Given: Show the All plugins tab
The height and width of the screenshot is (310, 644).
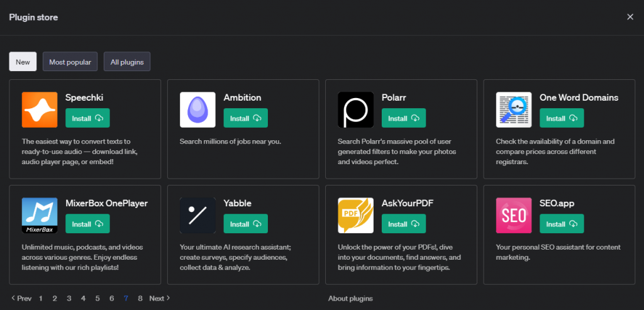Looking at the screenshot, I should click(127, 62).
